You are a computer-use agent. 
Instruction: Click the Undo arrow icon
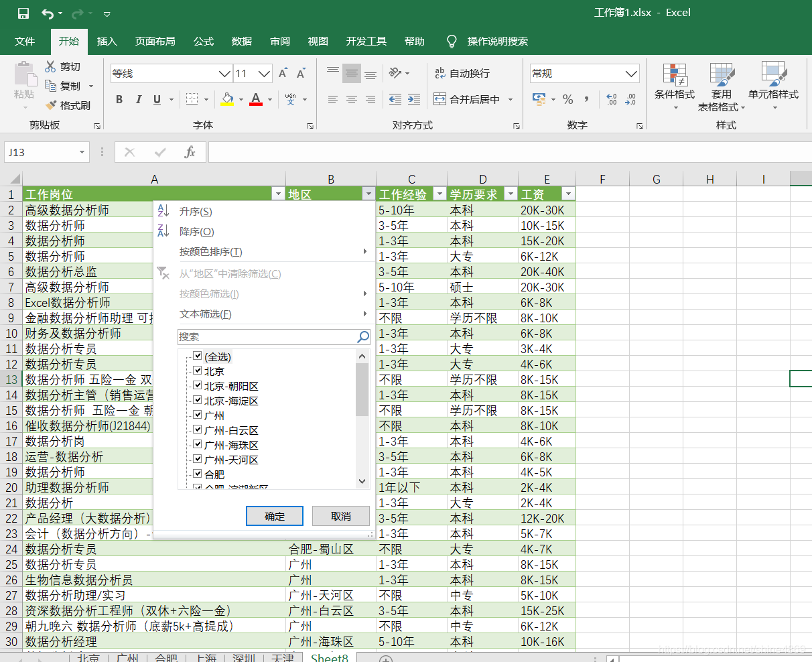47,13
